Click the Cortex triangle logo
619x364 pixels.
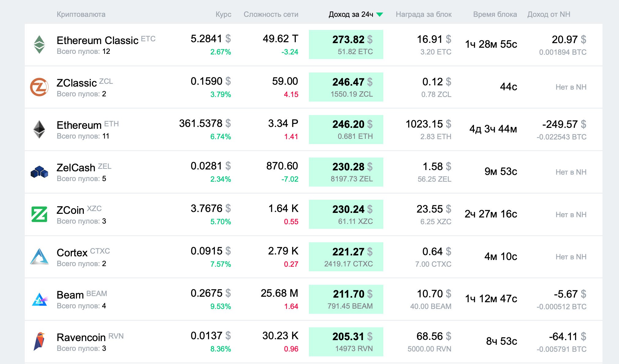click(39, 257)
